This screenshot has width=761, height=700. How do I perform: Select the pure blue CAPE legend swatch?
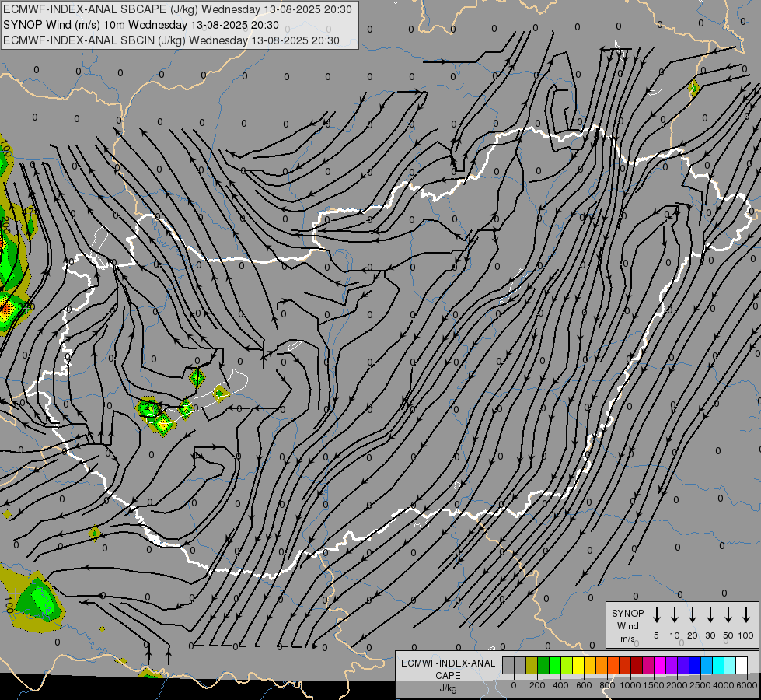pos(695,665)
